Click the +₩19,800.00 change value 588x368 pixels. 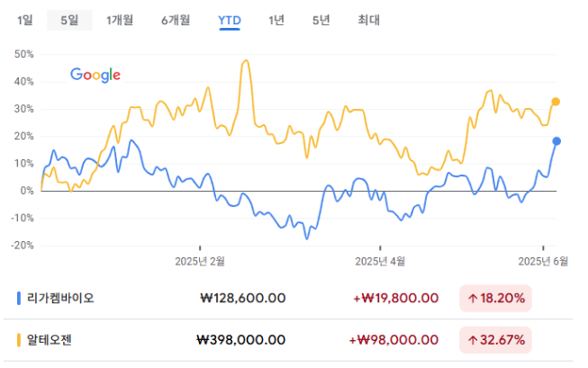tap(396, 299)
